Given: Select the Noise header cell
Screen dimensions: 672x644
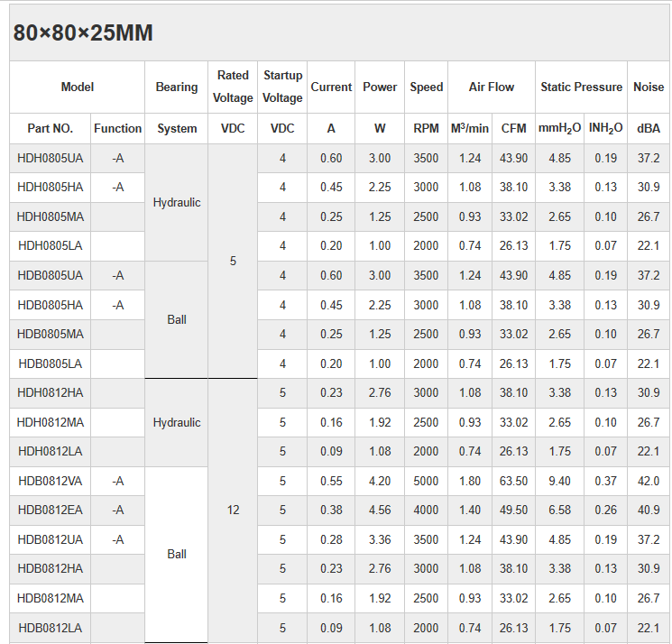Looking at the screenshot, I should tap(648, 87).
